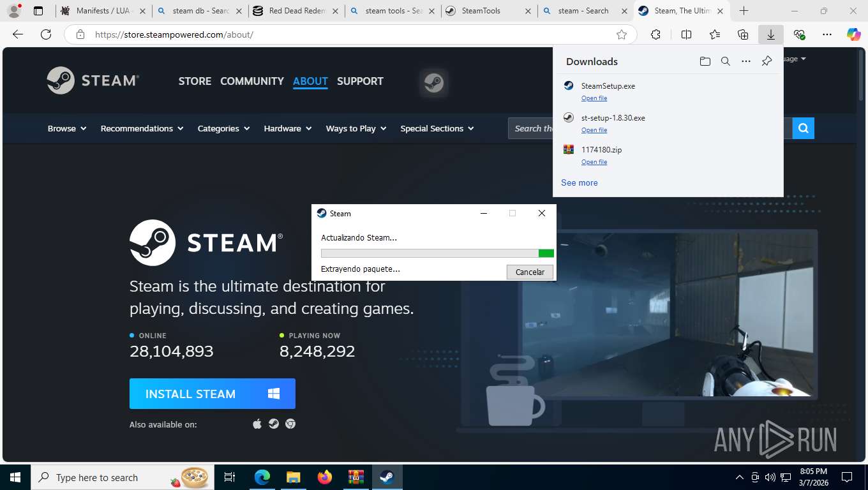Toggle split screen icon in toolbar

[x=686, y=34]
